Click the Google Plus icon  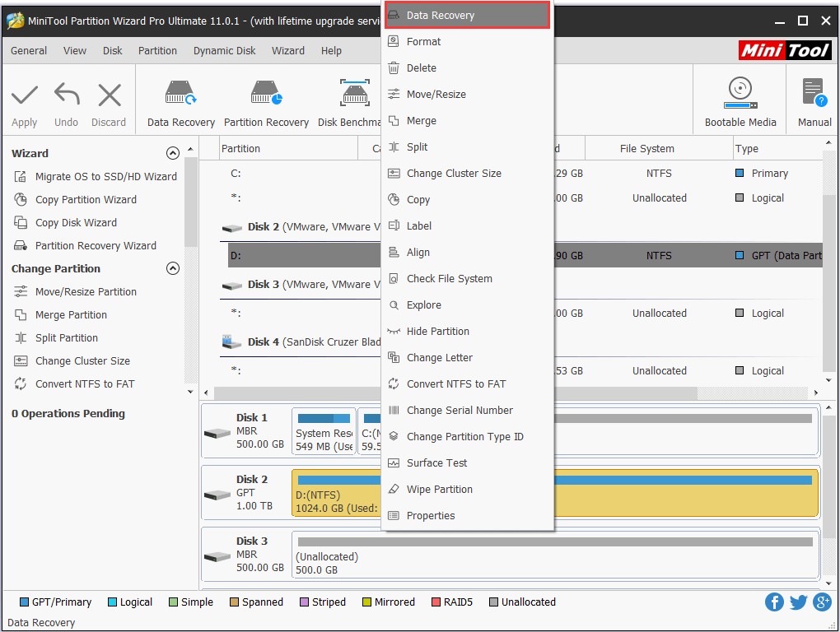(823, 602)
